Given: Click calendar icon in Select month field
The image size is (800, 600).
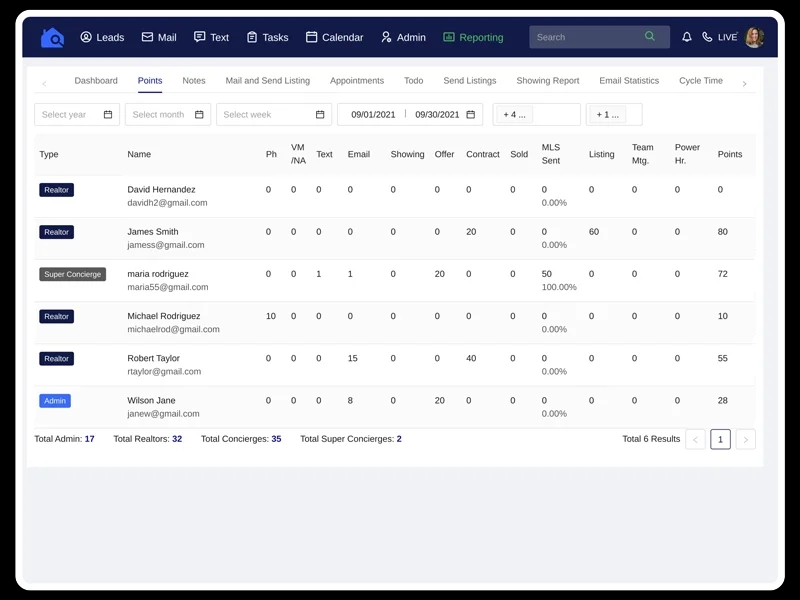Looking at the screenshot, I should pos(199,114).
